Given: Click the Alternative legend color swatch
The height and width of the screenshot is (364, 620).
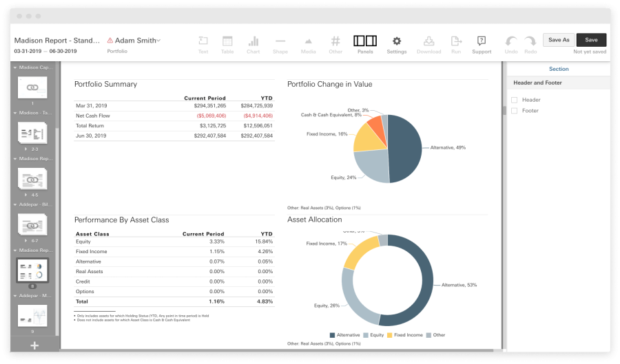Looking at the screenshot, I should coord(333,335).
